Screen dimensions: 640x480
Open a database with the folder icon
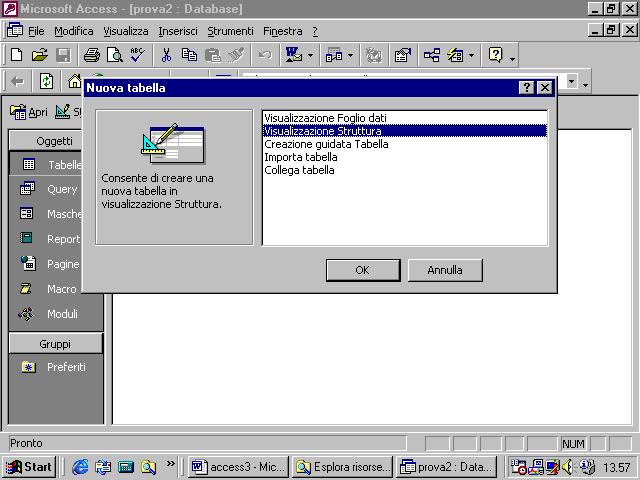[x=40, y=55]
